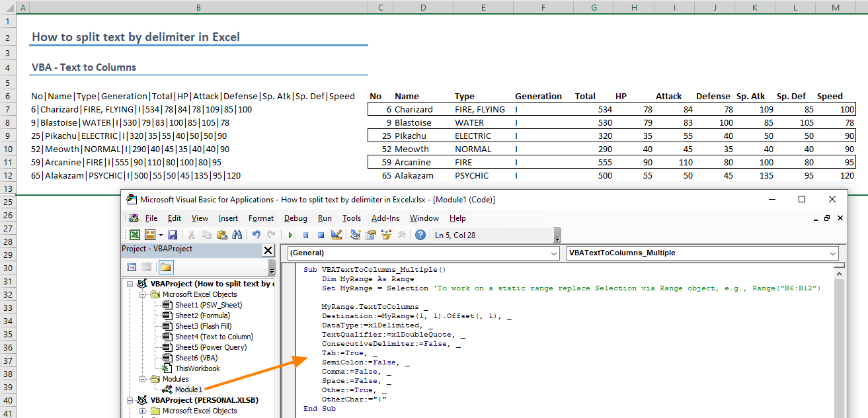Screen dimensions: 868x418
Task: Toggle Folders view in Project panel
Action: point(165,267)
